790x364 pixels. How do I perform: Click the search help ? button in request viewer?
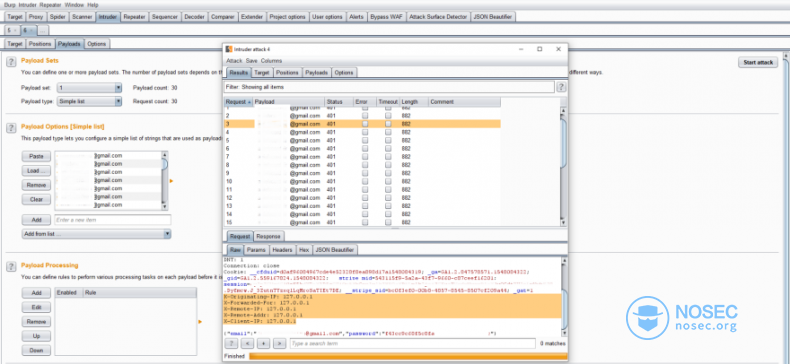pos(231,343)
